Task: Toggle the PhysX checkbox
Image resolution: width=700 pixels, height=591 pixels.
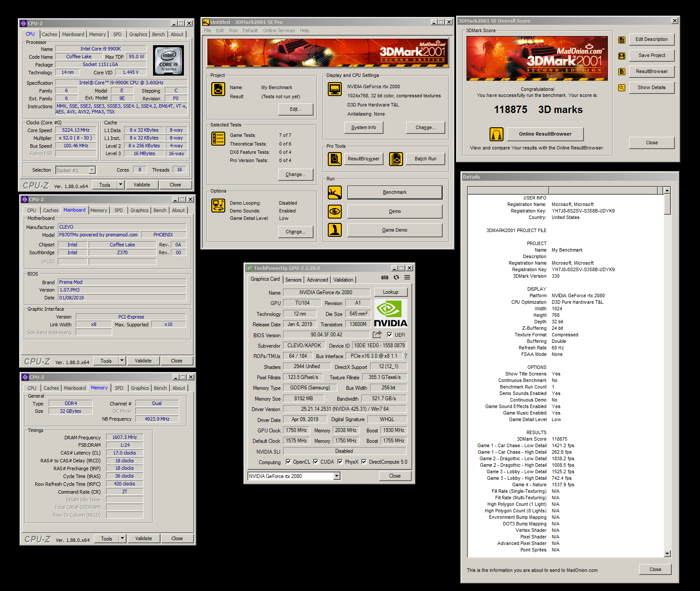Action: tap(340, 462)
